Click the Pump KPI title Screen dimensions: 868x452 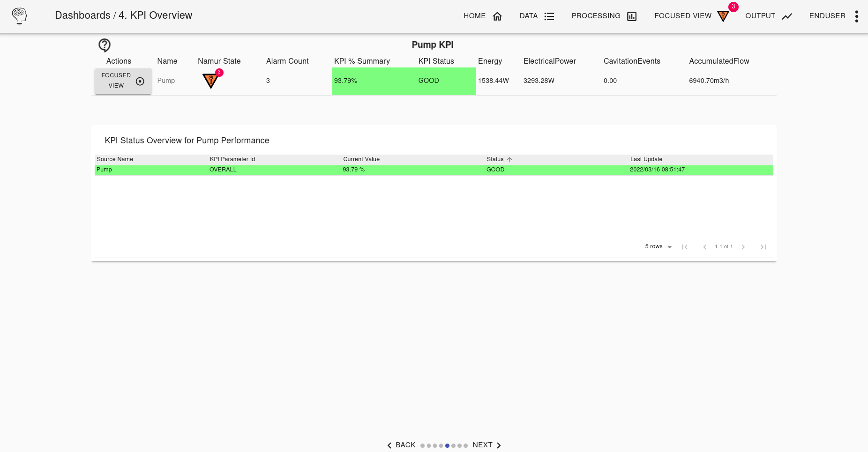pos(433,44)
